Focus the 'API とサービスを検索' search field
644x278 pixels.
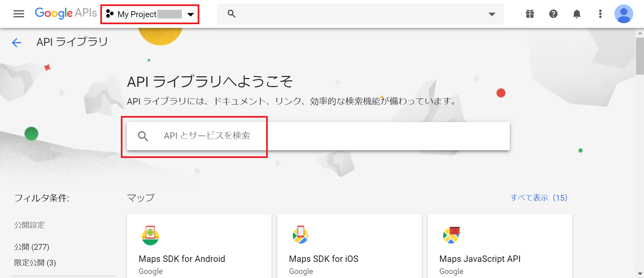click(x=318, y=136)
